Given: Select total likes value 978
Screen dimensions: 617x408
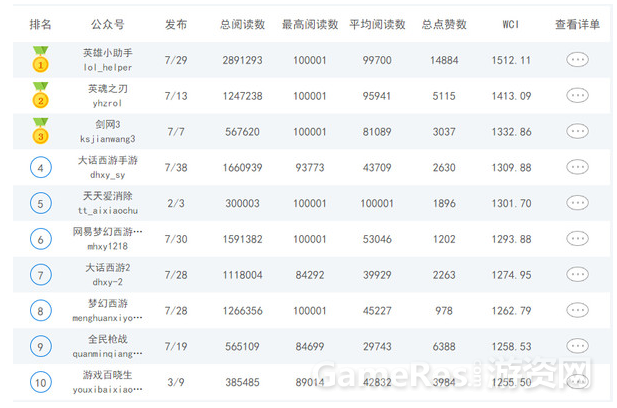Looking at the screenshot, I should click(x=444, y=311).
